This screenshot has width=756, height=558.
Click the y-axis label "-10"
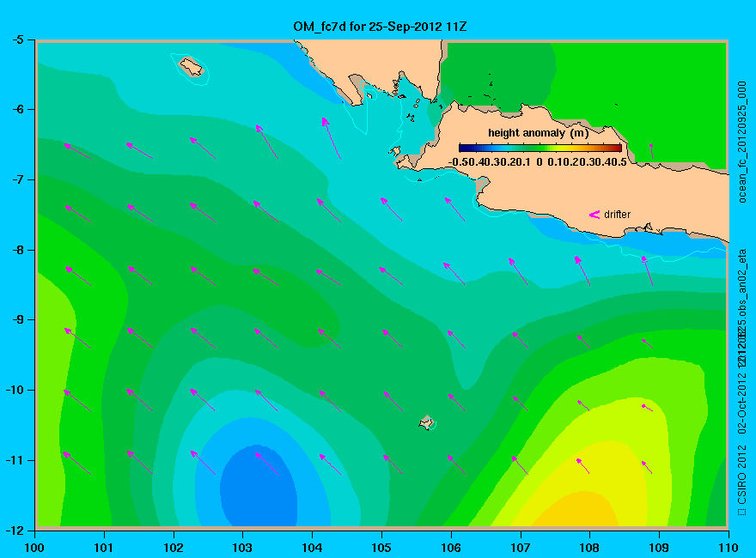pyautogui.click(x=15, y=390)
